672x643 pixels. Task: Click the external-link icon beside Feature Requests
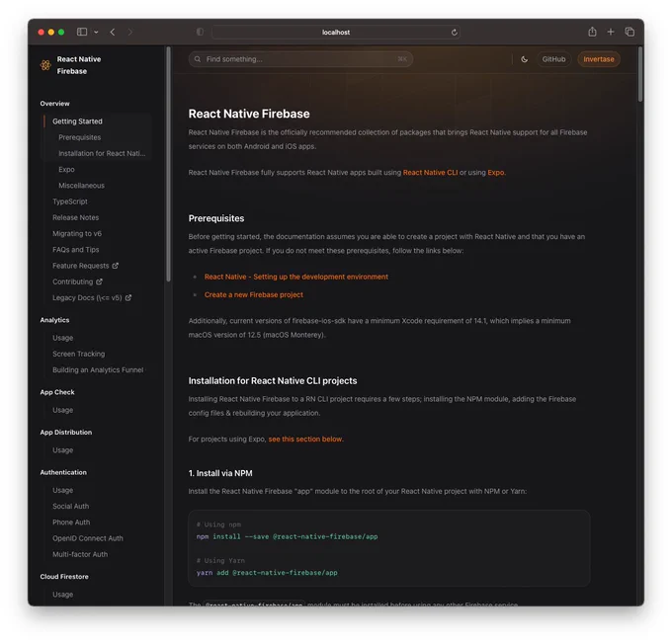[116, 266]
